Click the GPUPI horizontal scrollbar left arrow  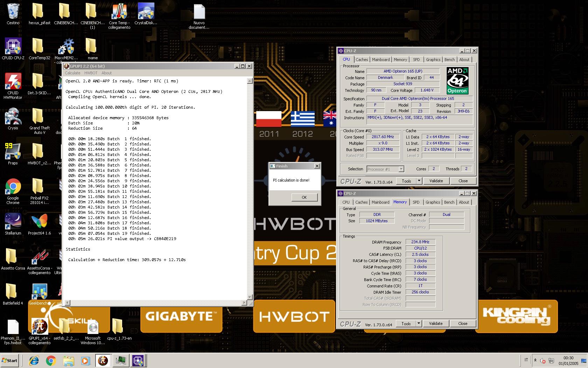[68, 302]
